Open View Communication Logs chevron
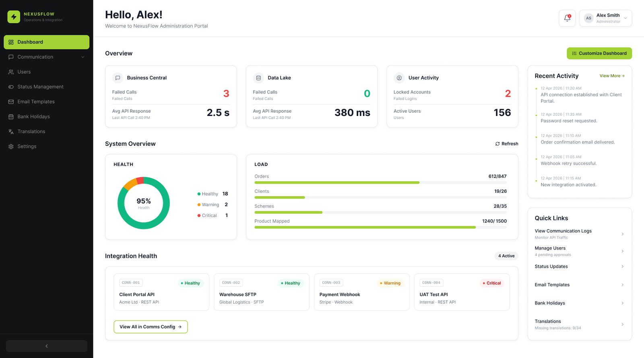 pos(622,234)
